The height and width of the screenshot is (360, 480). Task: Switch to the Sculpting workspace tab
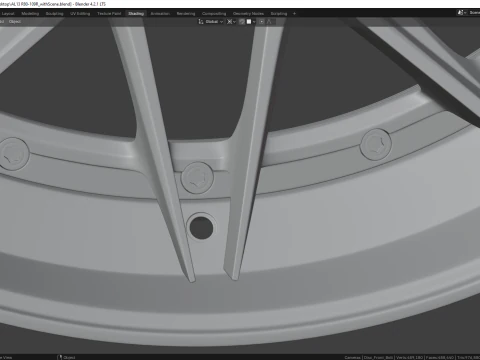[54, 14]
